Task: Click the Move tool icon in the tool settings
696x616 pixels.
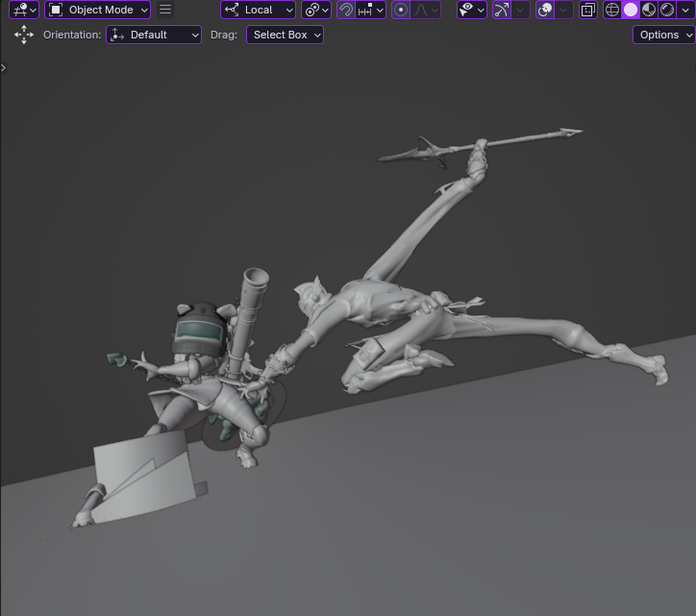Action: click(x=23, y=35)
